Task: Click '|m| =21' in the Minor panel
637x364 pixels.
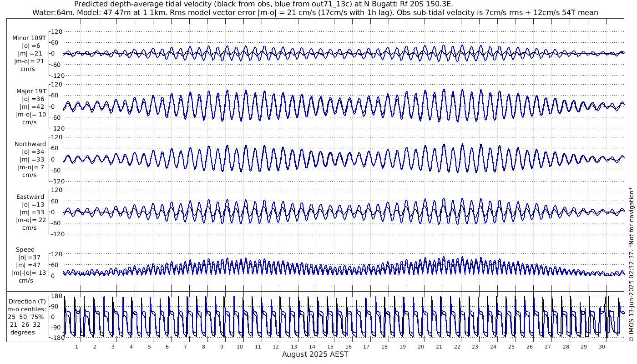Action: point(31,54)
